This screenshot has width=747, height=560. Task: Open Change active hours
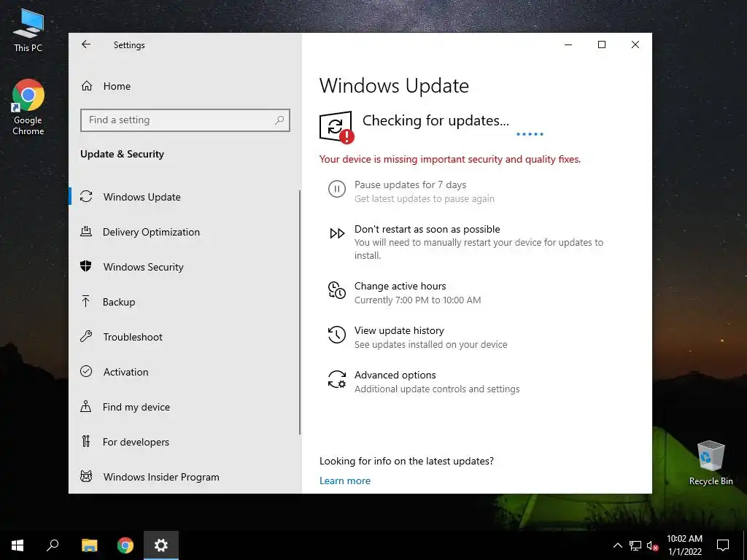[400, 286]
